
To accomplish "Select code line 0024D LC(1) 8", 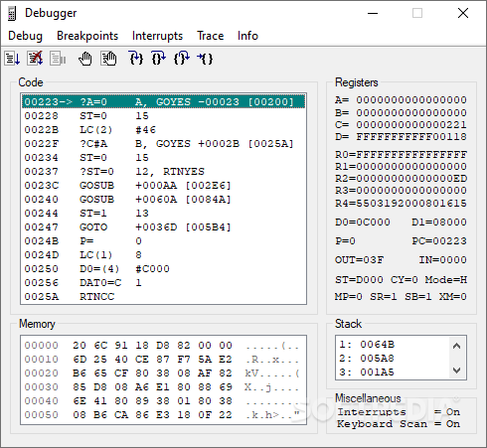I will tap(163, 255).
